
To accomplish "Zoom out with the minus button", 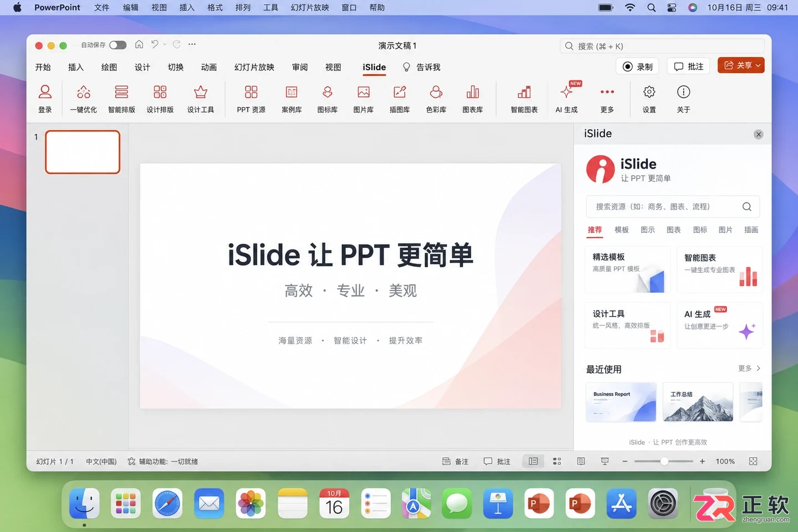I will [x=625, y=461].
